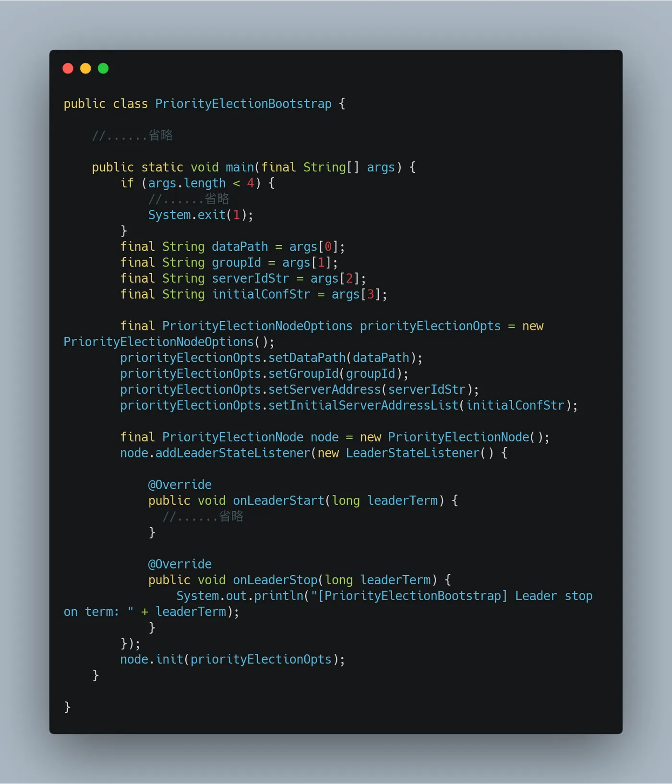The width and height of the screenshot is (672, 784).
Task: Click the 'PriorityElectionNode node = new' line
Action: point(335,437)
